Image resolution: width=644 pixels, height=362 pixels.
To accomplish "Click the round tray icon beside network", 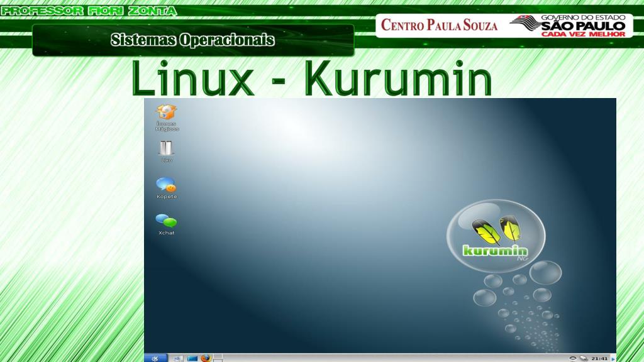I will (573, 359).
